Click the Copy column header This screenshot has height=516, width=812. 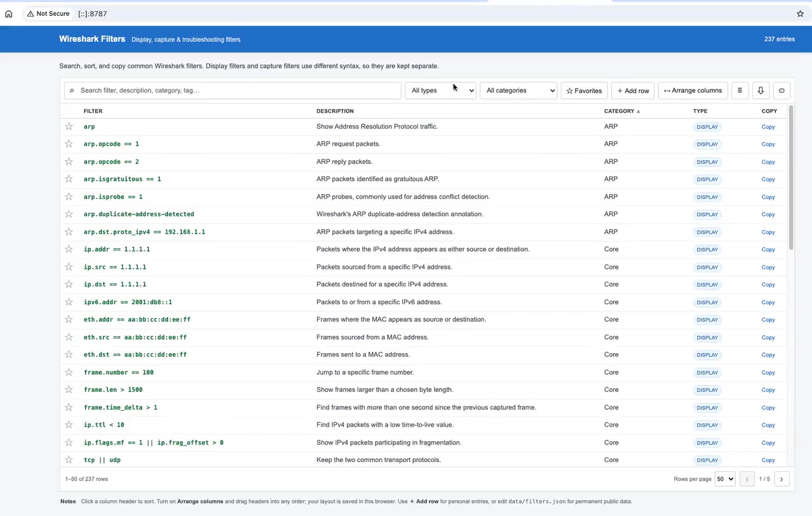769,111
